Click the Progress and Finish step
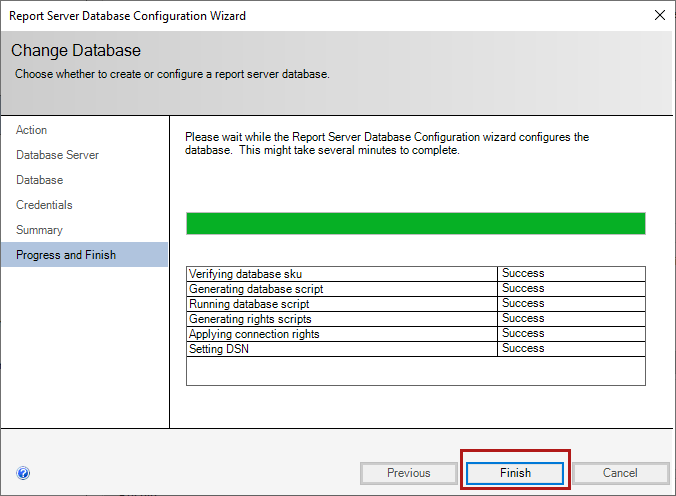This screenshot has height=496, width=676. point(66,255)
